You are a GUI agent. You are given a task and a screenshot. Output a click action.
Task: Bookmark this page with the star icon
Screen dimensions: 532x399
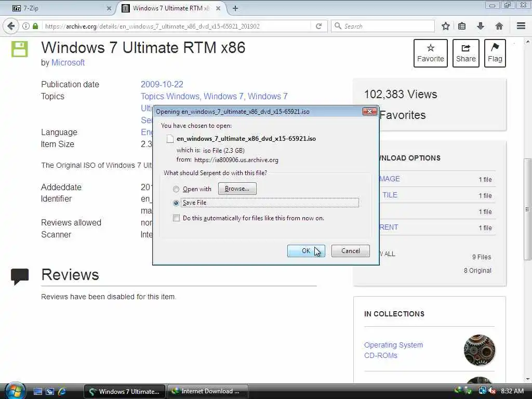(x=445, y=26)
